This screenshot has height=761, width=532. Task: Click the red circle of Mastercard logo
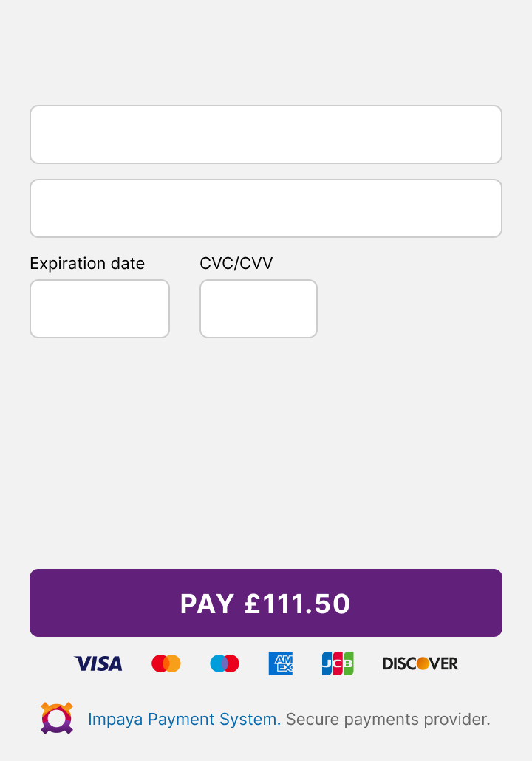(x=159, y=663)
